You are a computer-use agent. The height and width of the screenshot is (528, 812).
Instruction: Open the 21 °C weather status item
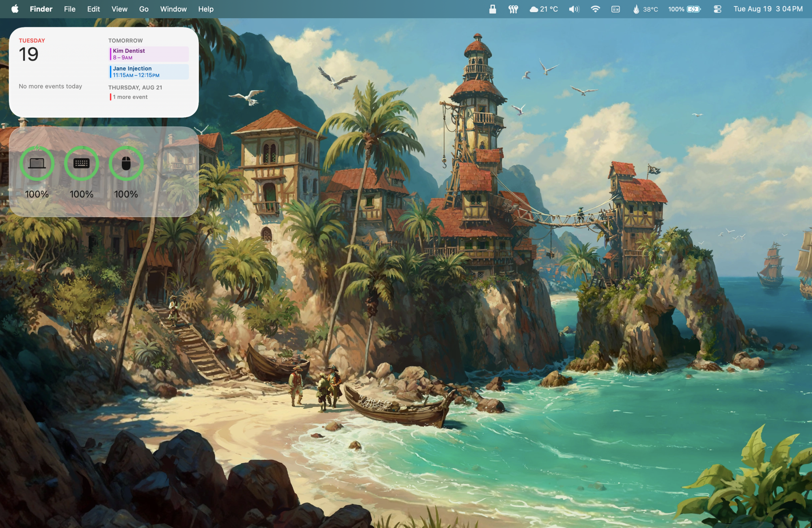(x=544, y=9)
